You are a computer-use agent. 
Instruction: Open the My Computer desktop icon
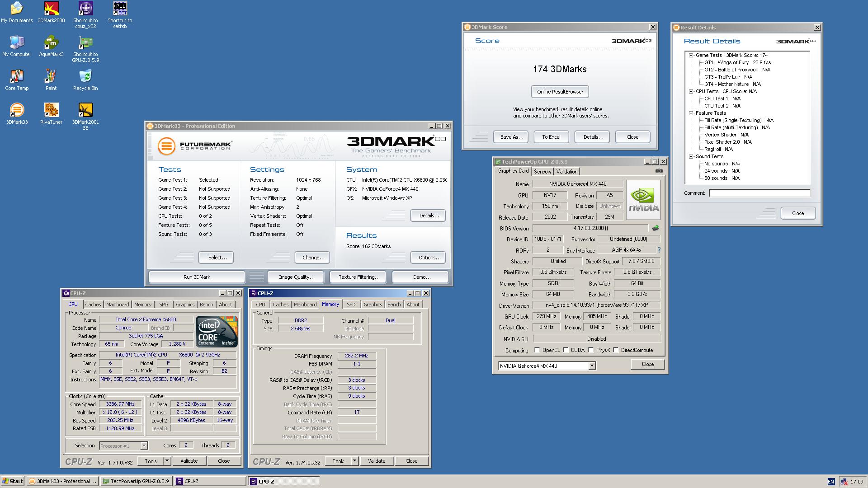point(17,46)
